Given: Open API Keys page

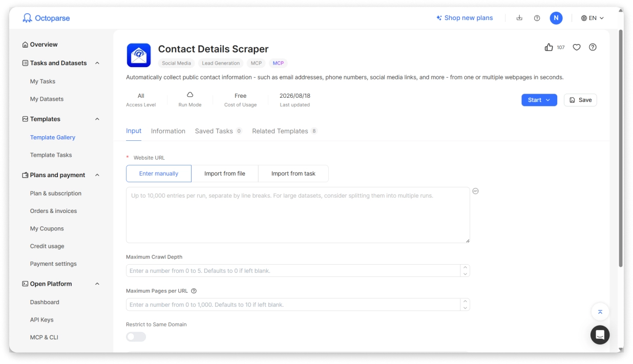Looking at the screenshot, I should pos(42,319).
